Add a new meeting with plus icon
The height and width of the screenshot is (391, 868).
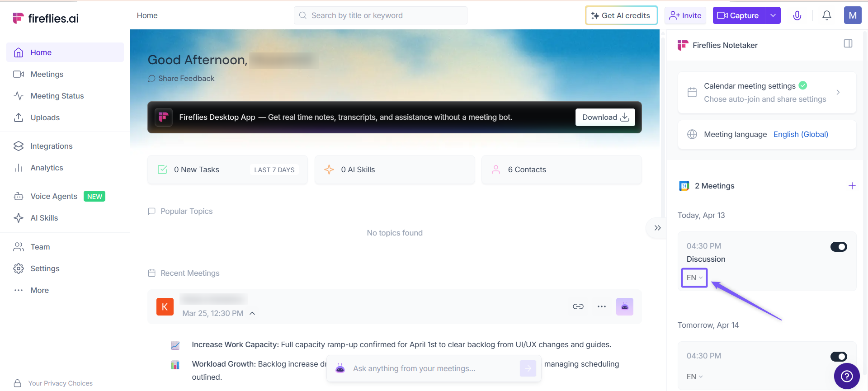(852, 186)
